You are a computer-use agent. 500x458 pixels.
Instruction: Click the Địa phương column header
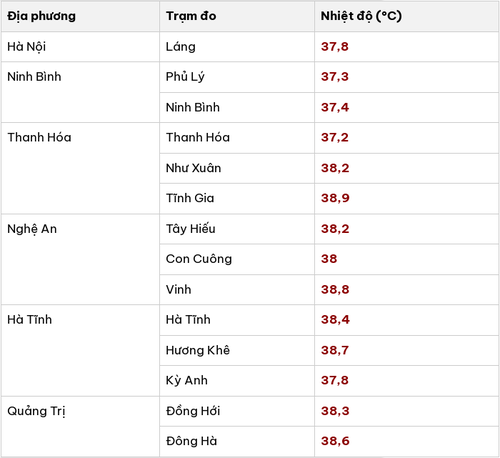click(80, 16)
